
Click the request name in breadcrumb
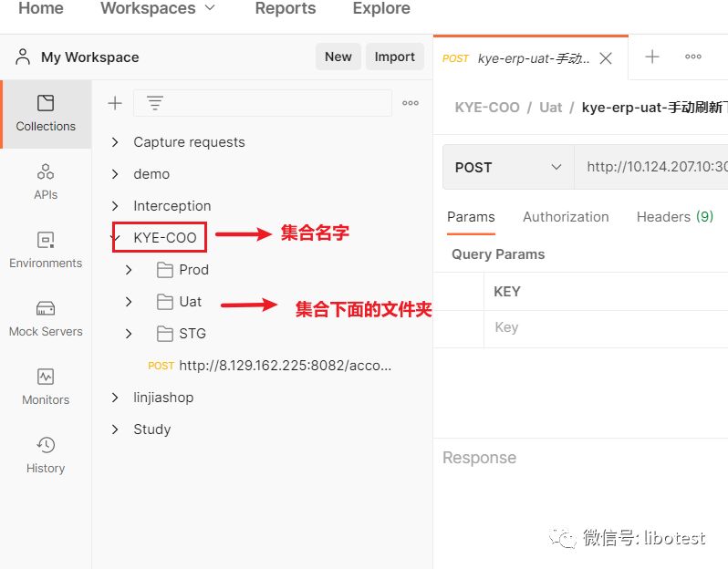(x=655, y=108)
